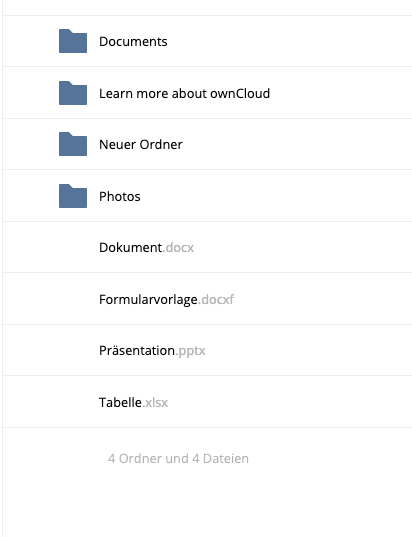Open the Neuer Ordner folder name
Image resolution: width=412 pixels, height=537 pixels.
click(141, 145)
